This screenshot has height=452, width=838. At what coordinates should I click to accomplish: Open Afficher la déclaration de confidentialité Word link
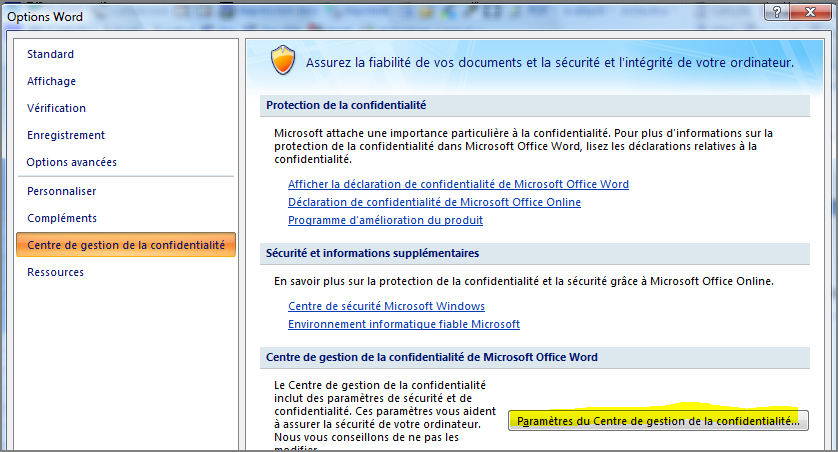pyautogui.click(x=458, y=184)
